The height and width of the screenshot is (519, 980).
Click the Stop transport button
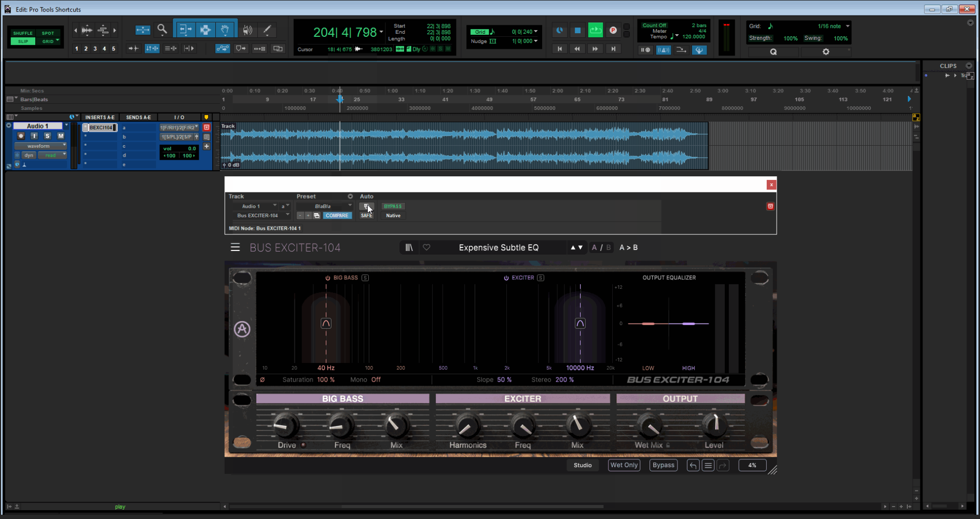click(x=577, y=31)
